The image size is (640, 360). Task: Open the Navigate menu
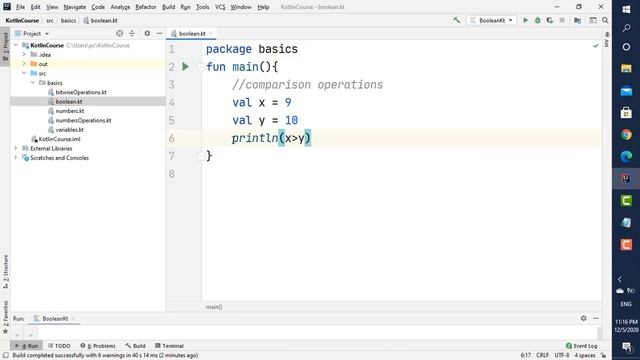coord(75,7)
